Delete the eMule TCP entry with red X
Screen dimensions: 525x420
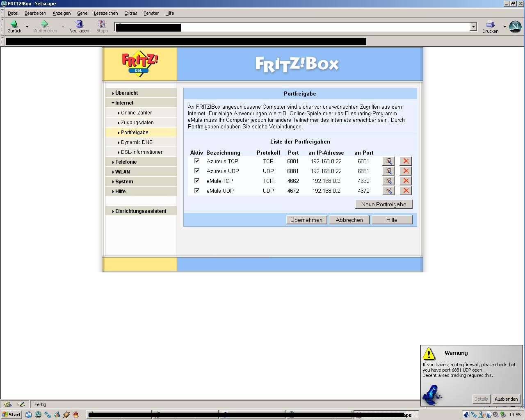tap(406, 181)
